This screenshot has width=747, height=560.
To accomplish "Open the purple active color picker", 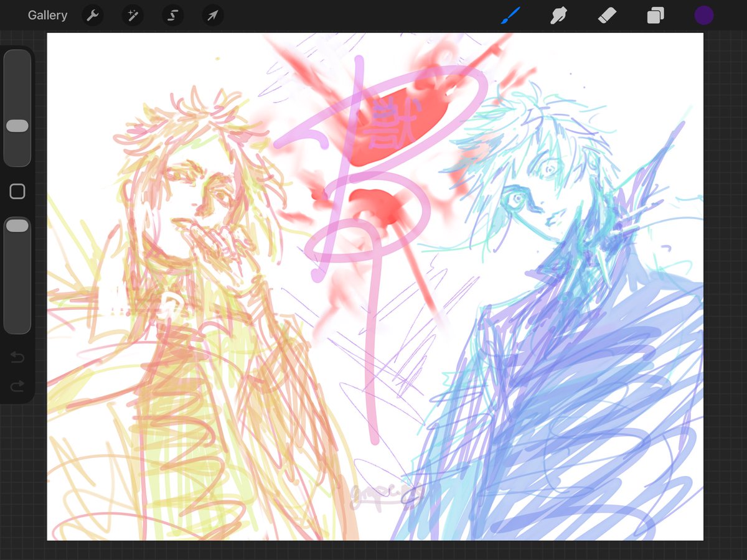I will pos(704,16).
